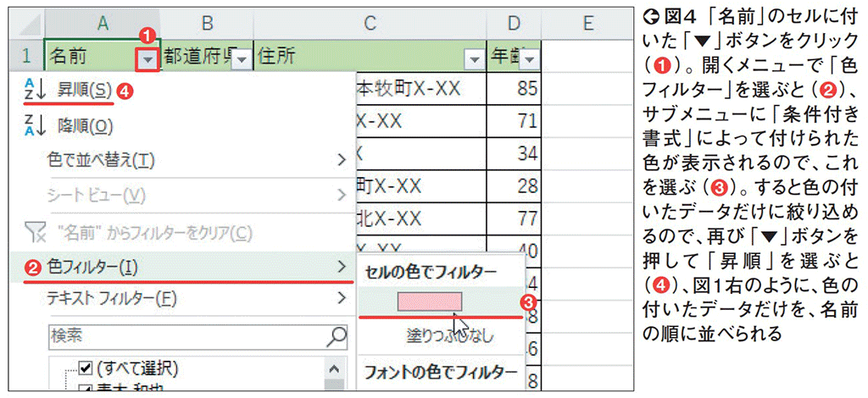Click the funnel icon for clearing filter
The width and height of the screenshot is (868, 398).
[31, 232]
